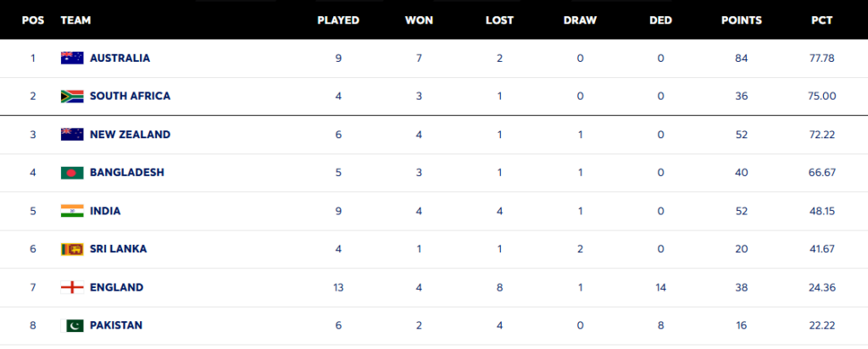
Task: Sort table by PCT column header
Action: click(821, 20)
